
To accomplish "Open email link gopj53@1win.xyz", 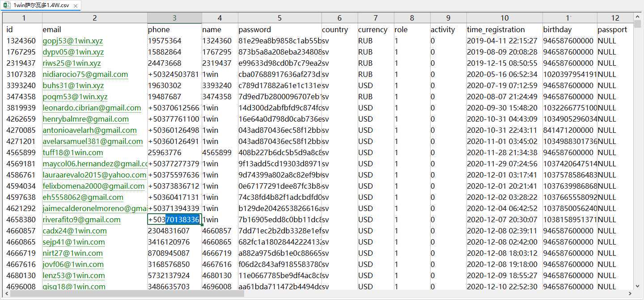I will (73, 41).
